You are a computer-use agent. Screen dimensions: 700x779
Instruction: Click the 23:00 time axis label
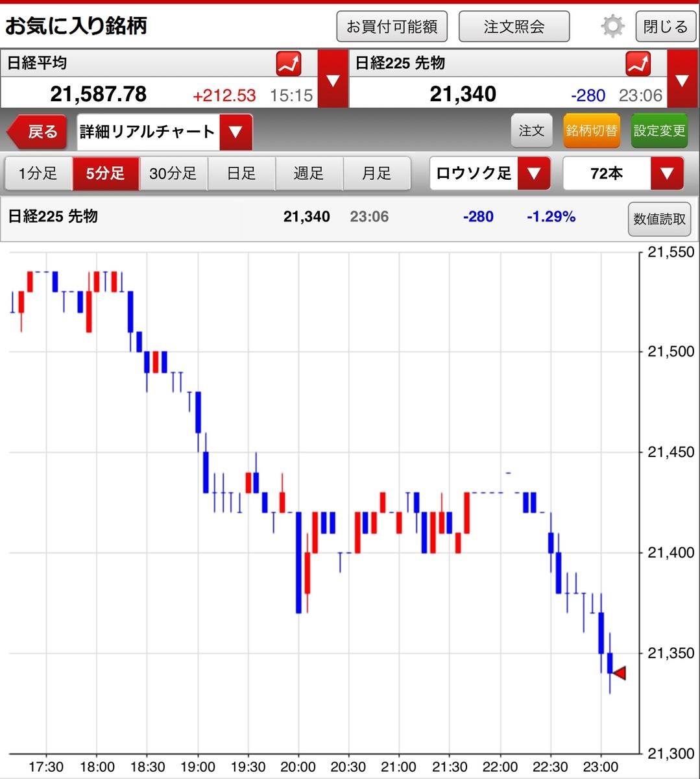(x=601, y=767)
